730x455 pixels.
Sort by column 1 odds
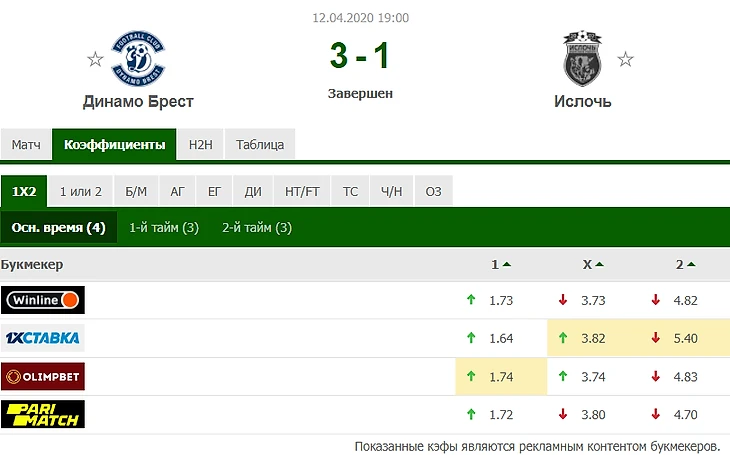[x=500, y=265]
